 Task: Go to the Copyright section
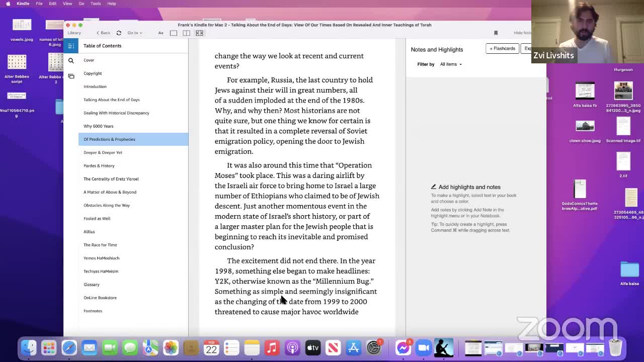point(93,73)
